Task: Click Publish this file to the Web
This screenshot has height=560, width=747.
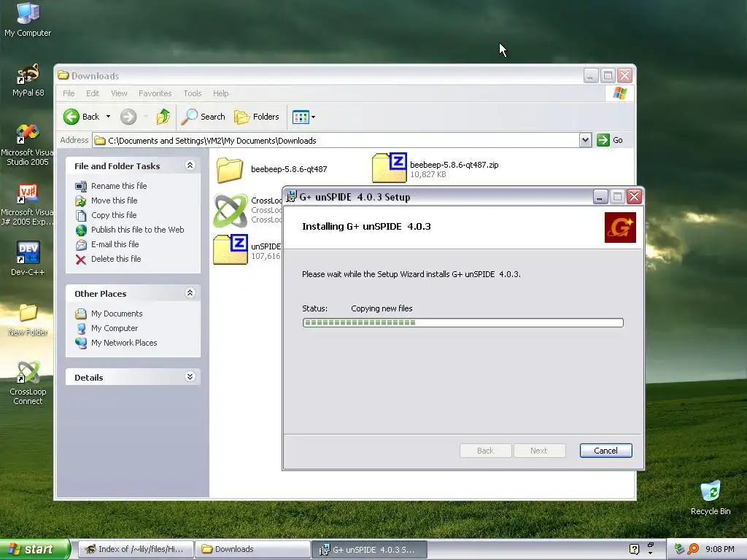Action: tap(130, 230)
